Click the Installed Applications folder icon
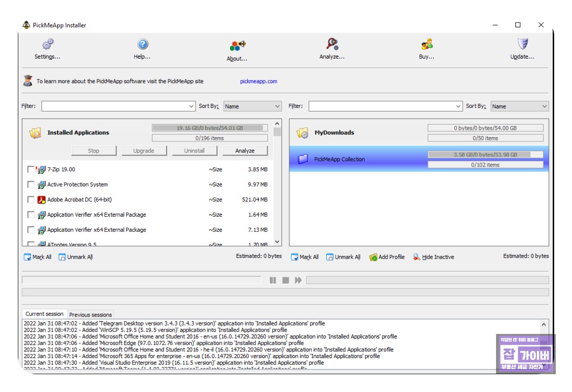 coord(35,133)
